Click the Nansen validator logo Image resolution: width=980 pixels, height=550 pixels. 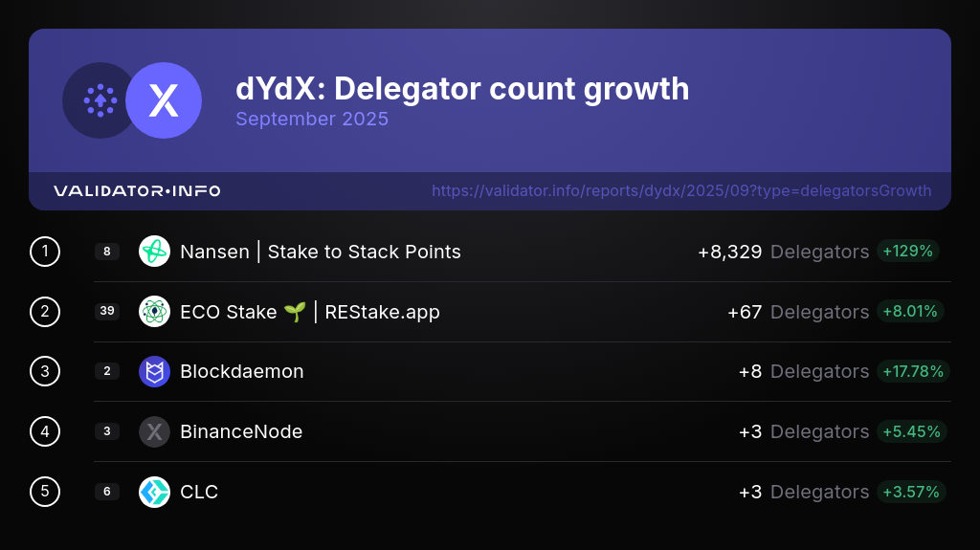click(x=154, y=252)
